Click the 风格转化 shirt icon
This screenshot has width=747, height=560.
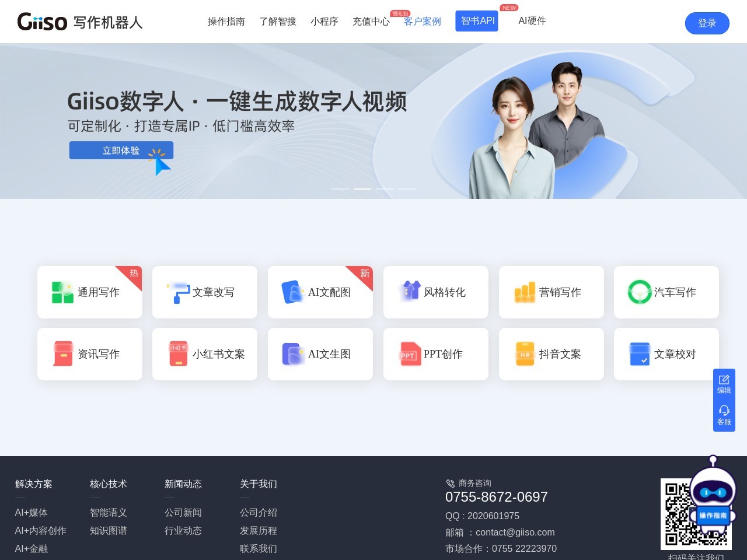(410, 291)
